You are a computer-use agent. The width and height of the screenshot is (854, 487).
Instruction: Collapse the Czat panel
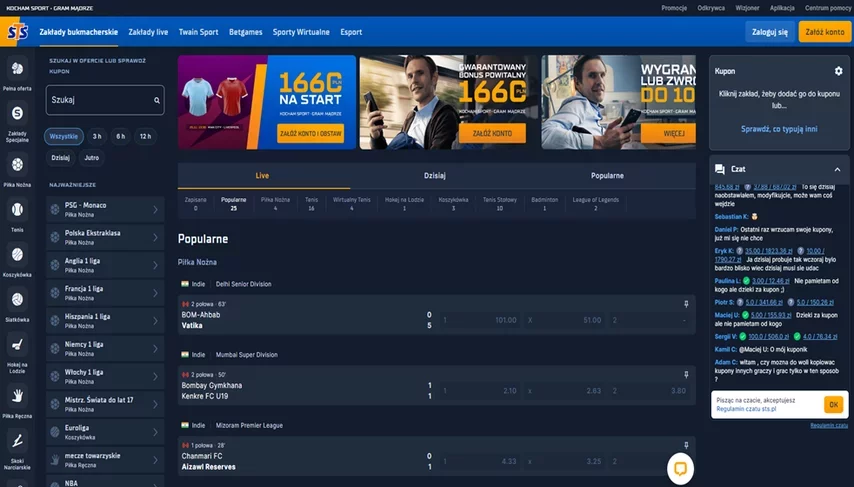coord(837,169)
